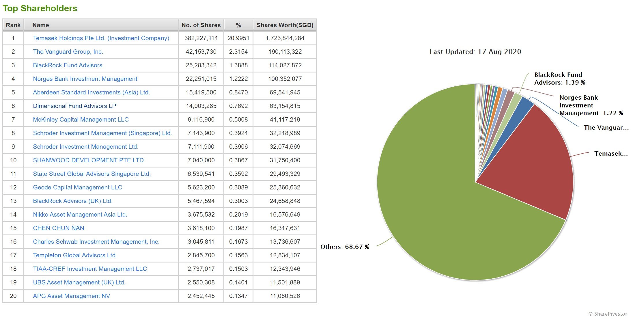Viewport: 644px width, 324px height.
Task: Click the 'BlackRock Fund Advisors: 1.39 %' chart label
Action: point(560,79)
